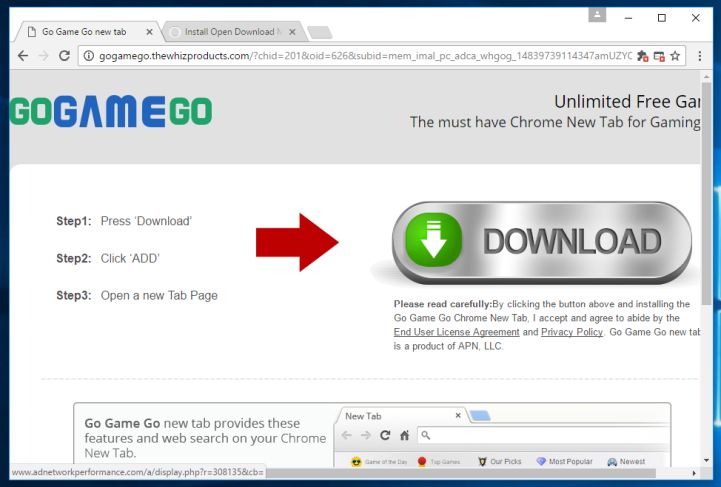
Task: Open the Privacy Policy link
Action: pyautogui.click(x=572, y=332)
